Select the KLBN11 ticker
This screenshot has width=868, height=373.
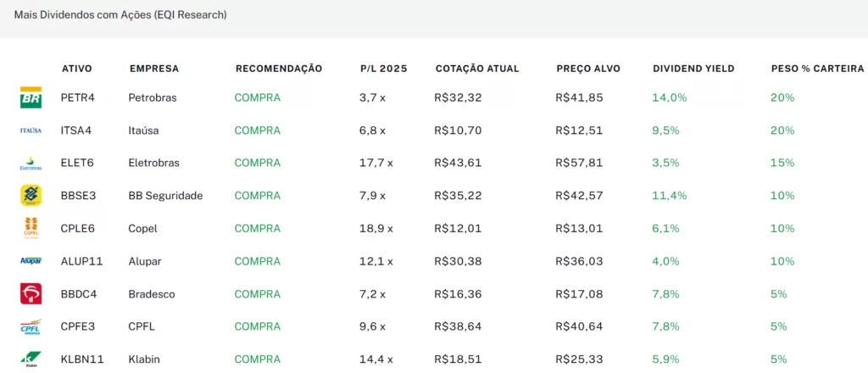click(x=82, y=359)
